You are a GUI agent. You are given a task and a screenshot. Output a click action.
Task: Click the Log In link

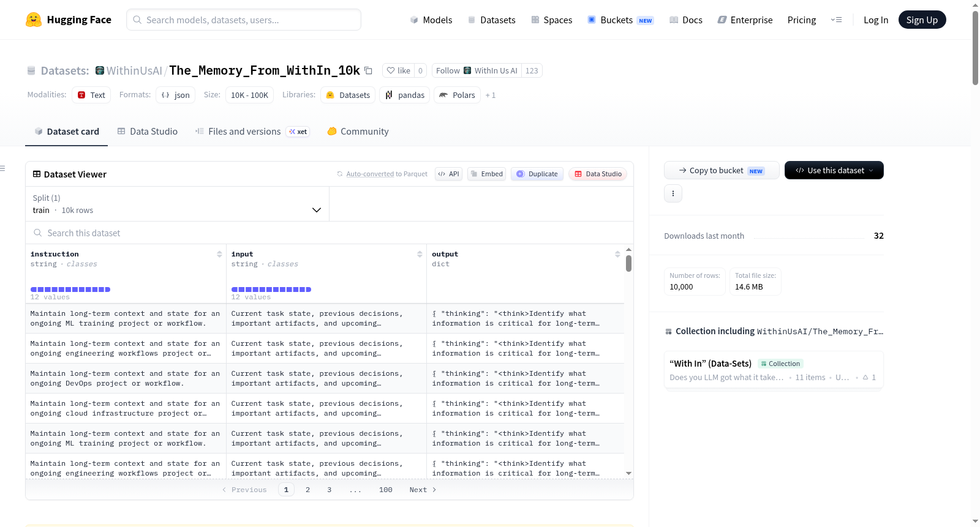coord(876,20)
